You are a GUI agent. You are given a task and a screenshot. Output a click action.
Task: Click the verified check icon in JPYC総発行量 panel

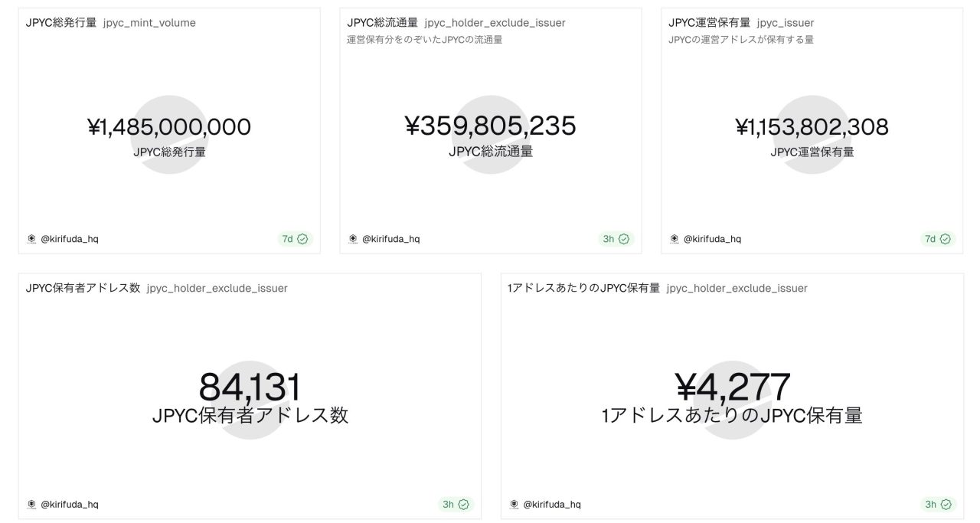tap(302, 239)
